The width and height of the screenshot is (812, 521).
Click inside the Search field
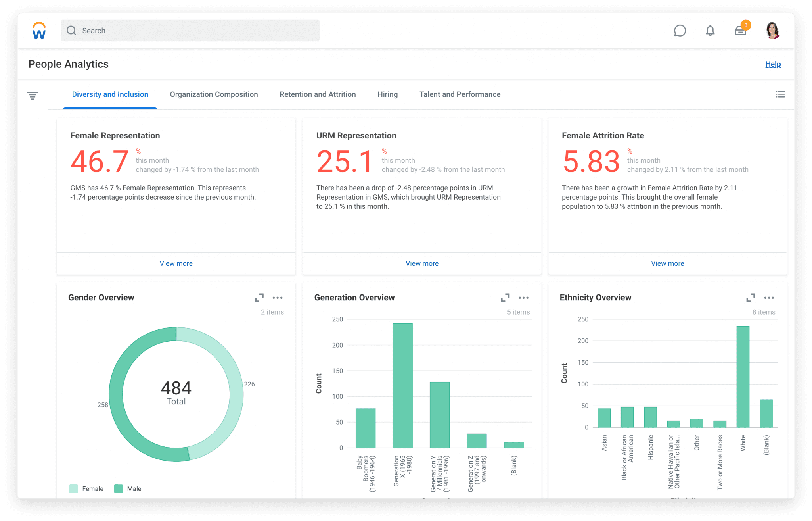point(190,31)
